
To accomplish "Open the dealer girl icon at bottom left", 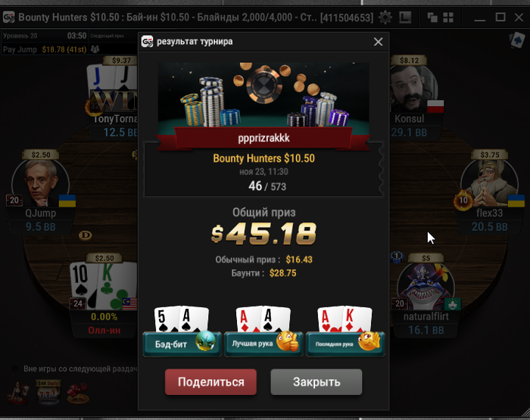I will pos(19,393).
